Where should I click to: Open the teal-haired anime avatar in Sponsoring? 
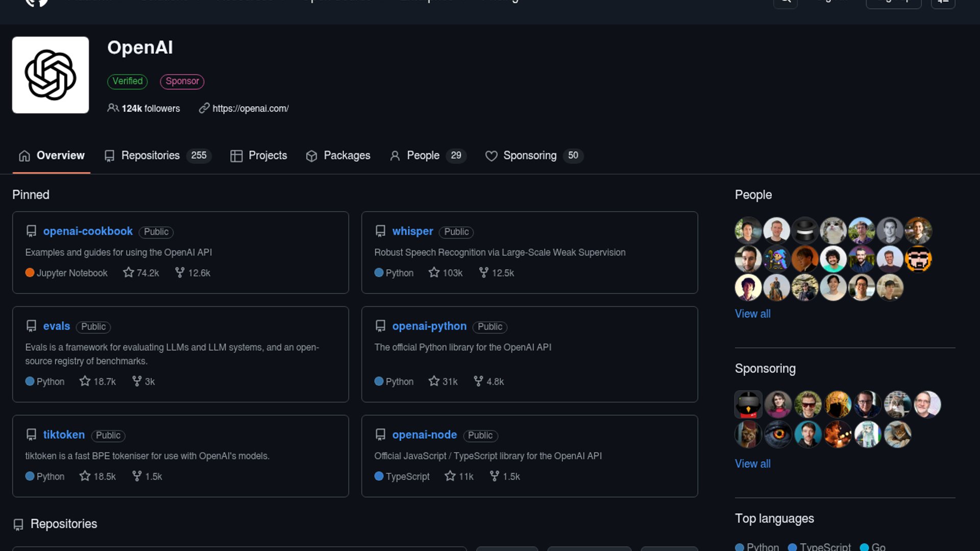[x=868, y=435]
